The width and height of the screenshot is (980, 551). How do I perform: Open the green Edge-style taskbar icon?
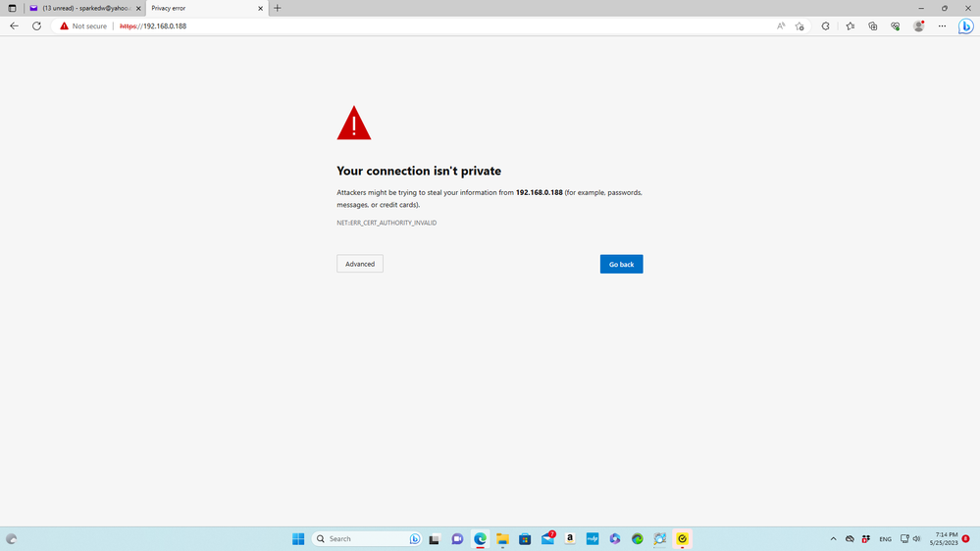click(638, 538)
